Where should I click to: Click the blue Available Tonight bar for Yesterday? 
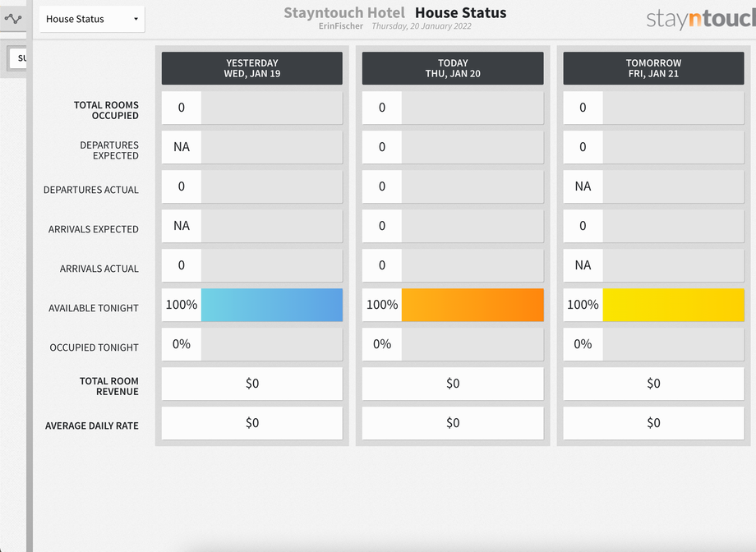tap(272, 306)
